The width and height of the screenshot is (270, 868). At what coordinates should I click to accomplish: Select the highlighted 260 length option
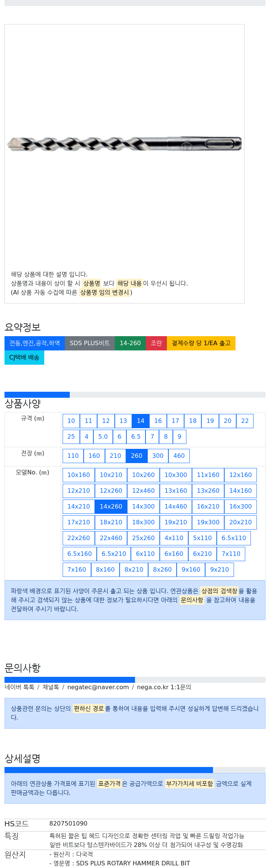point(136,456)
